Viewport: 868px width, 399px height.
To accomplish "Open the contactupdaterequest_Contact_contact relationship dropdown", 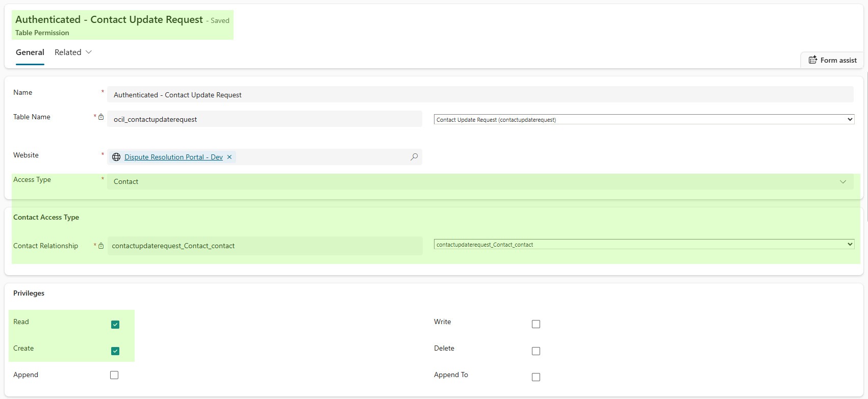I will (x=644, y=245).
